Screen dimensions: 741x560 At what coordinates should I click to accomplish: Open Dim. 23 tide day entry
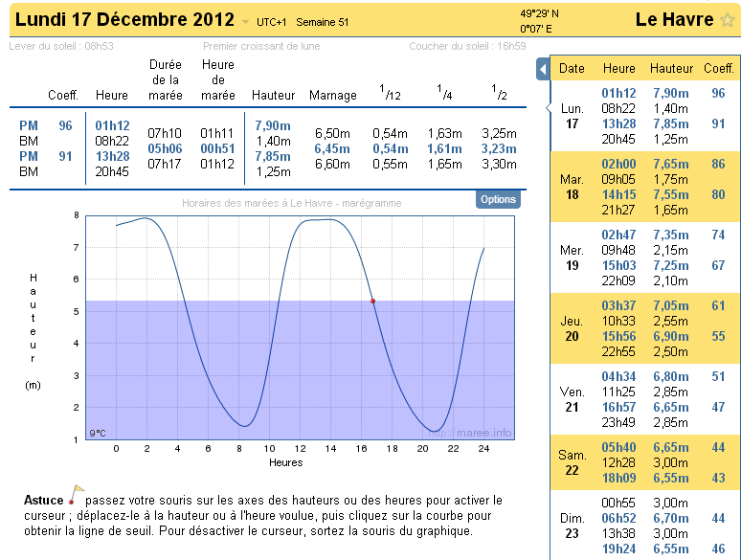[572, 526]
